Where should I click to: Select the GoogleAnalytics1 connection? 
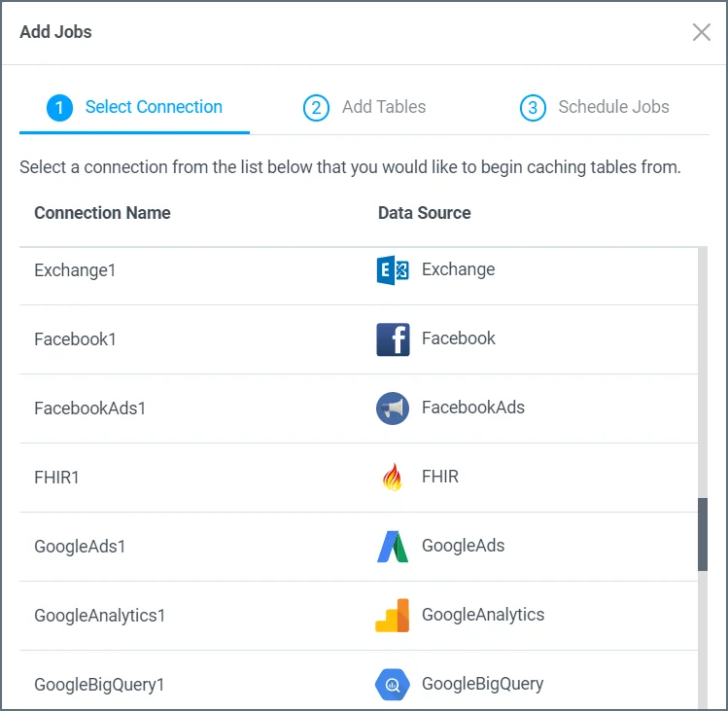pyautogui.click(x=359, y=616)
